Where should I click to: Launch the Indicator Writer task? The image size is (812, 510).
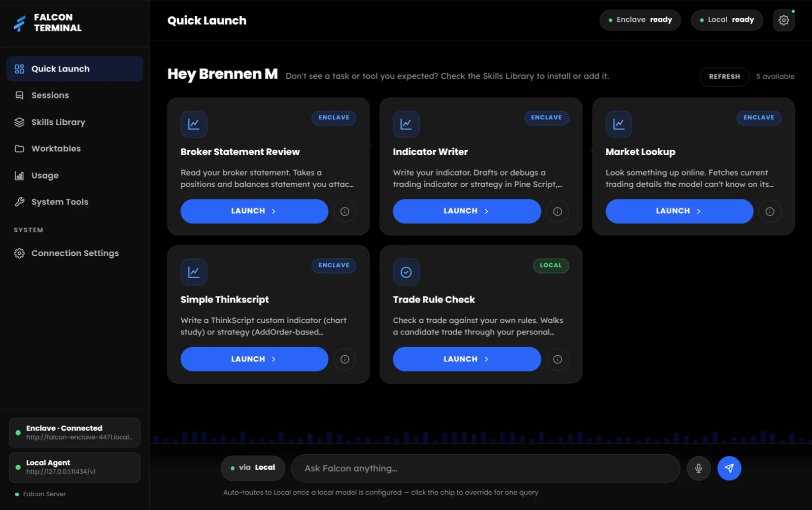(x=466, y=211)
